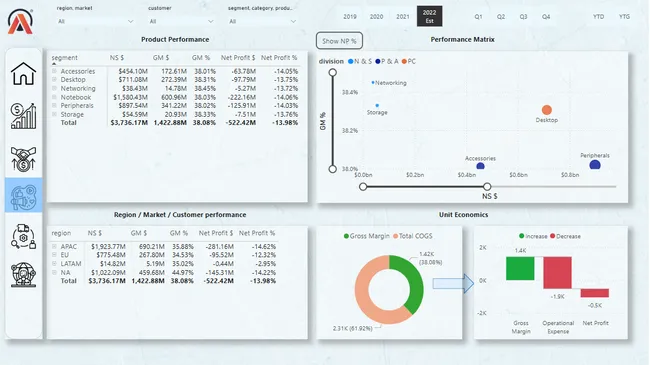
Task: Click the bottom handle of GM % slider
Action: (332, 169)
